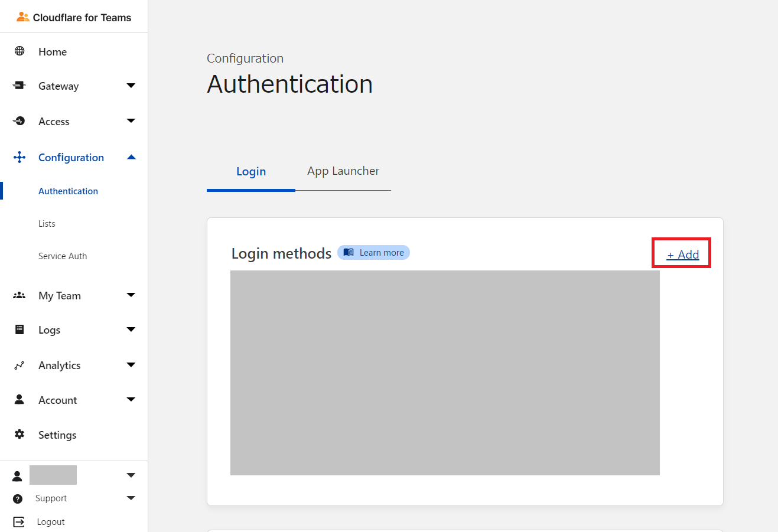Image resolution: width=778 pixels, height=532 pixels.
Task: Click the Analytics graph icon
Action: point(19,365)
